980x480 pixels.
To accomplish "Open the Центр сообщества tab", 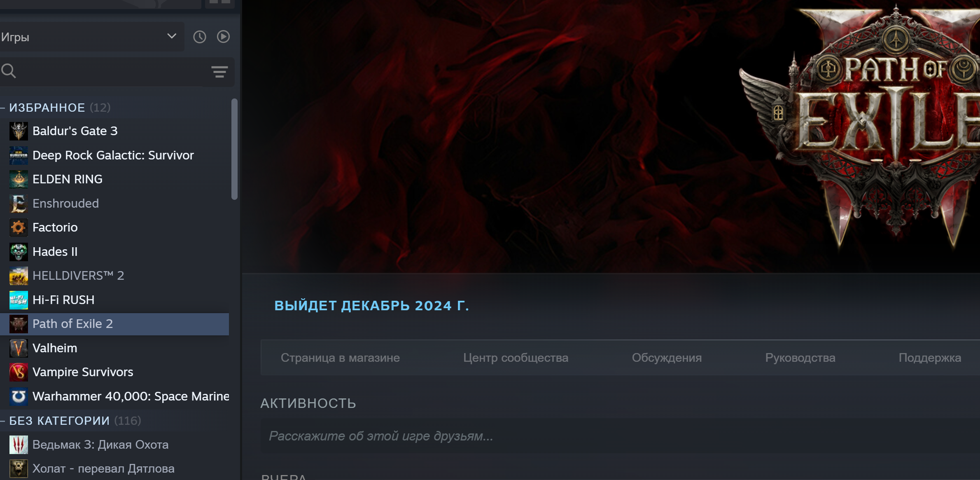I will click(x=516, y=358).
